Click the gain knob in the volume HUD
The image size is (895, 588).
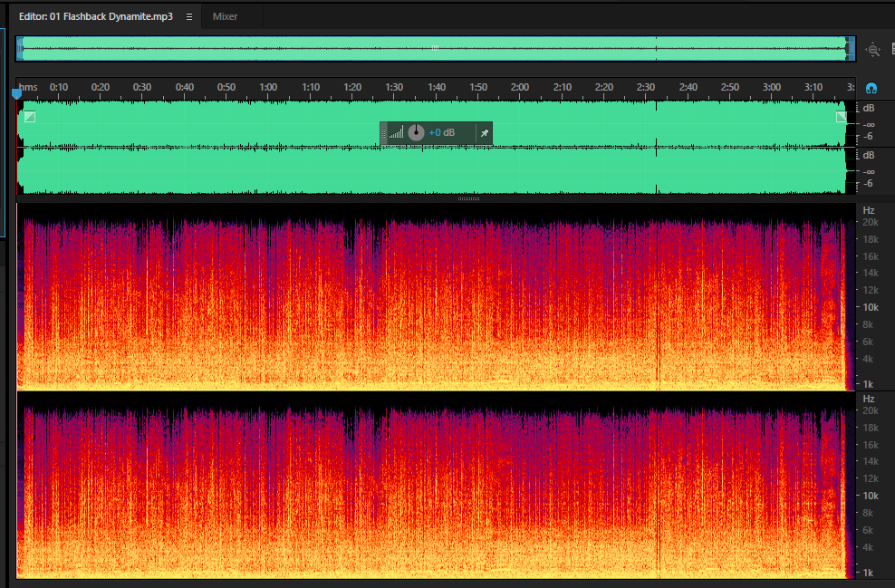tap(416, 132)
